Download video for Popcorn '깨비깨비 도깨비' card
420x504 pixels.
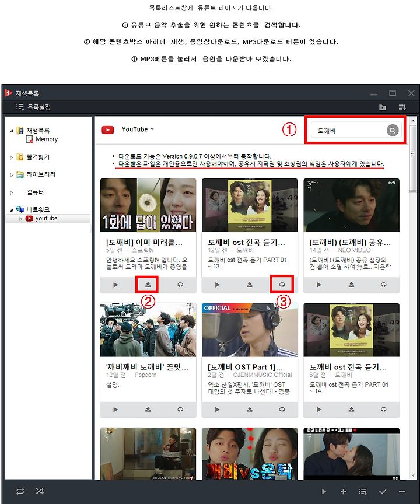coord(148,409)
